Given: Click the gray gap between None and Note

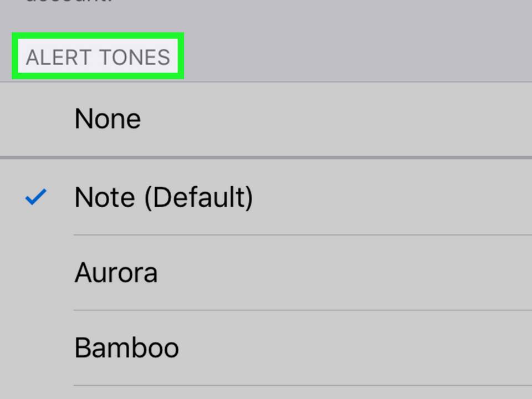Looking at the screenshot, I should tap(266, 158).
